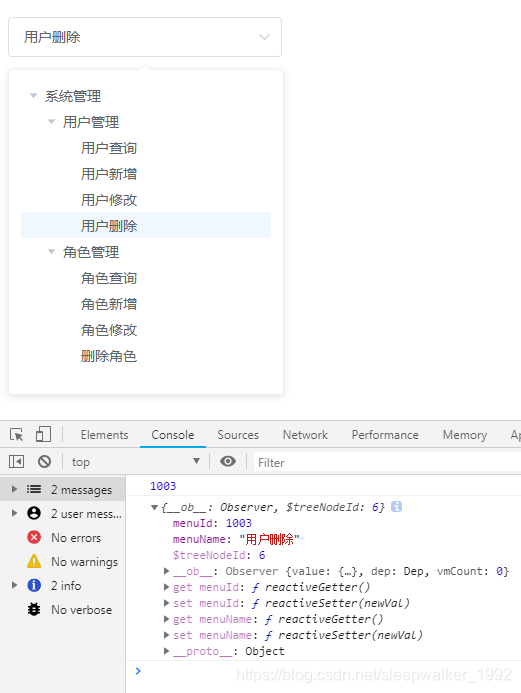
Task: Click the red No errors icon
Action: [x=34, y=537]
